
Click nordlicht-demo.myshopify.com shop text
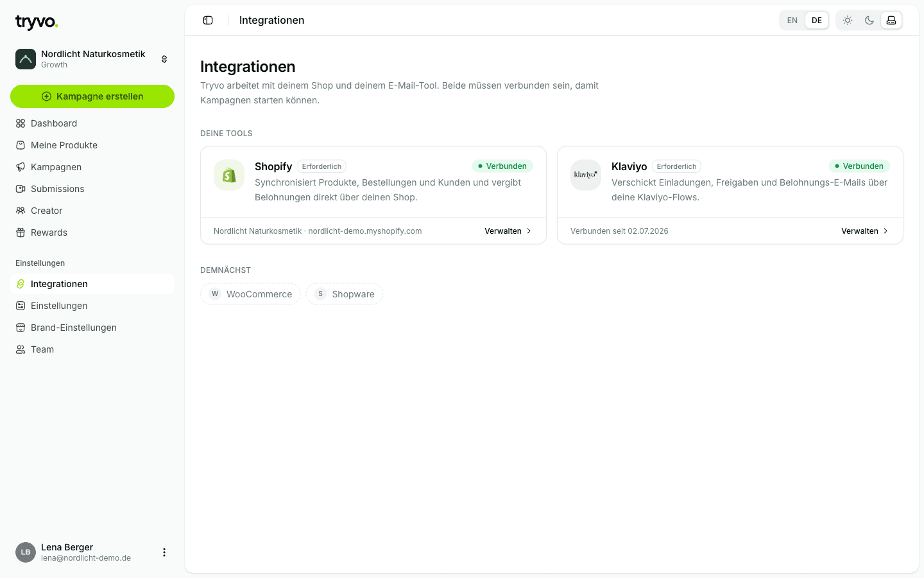[x=365, y=231]
